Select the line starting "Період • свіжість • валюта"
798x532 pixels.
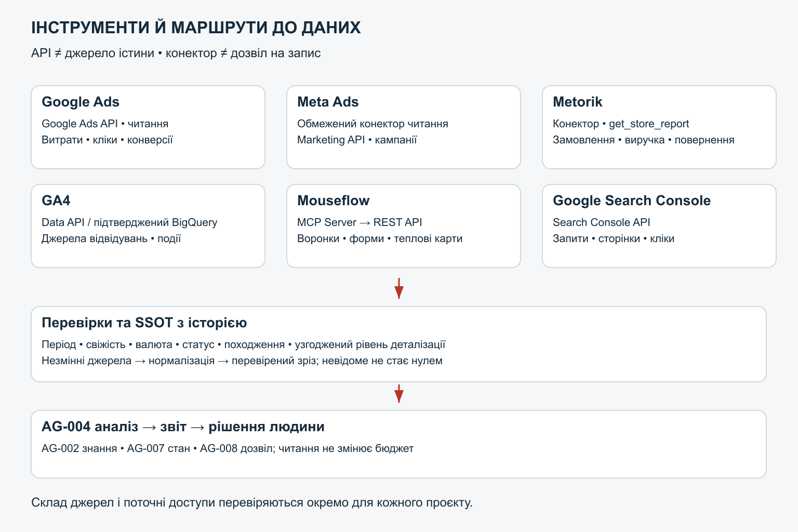click(244, 344)
